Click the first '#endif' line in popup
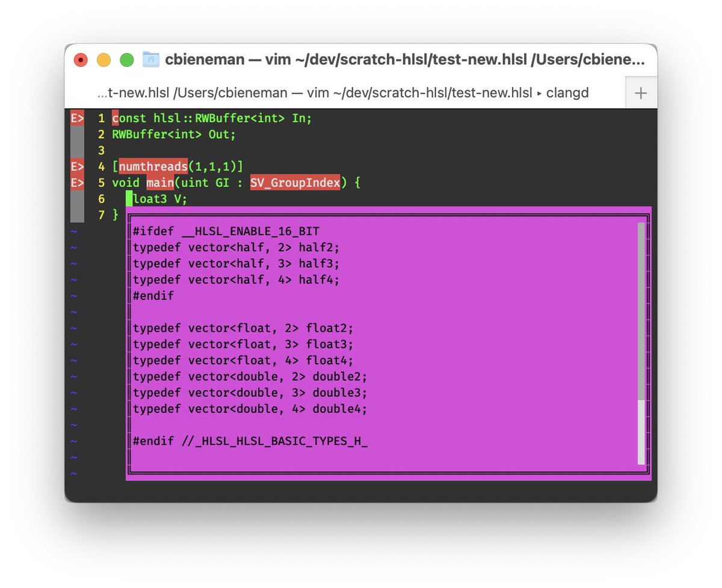The image size is (722, 588). (x=153, y=296)
